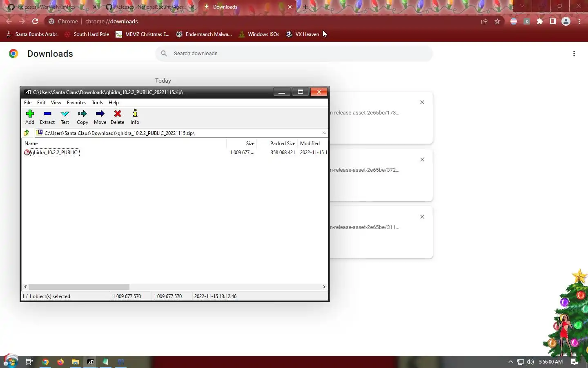
Task: Open Task View on the taskbar
Action: (29, 362)
